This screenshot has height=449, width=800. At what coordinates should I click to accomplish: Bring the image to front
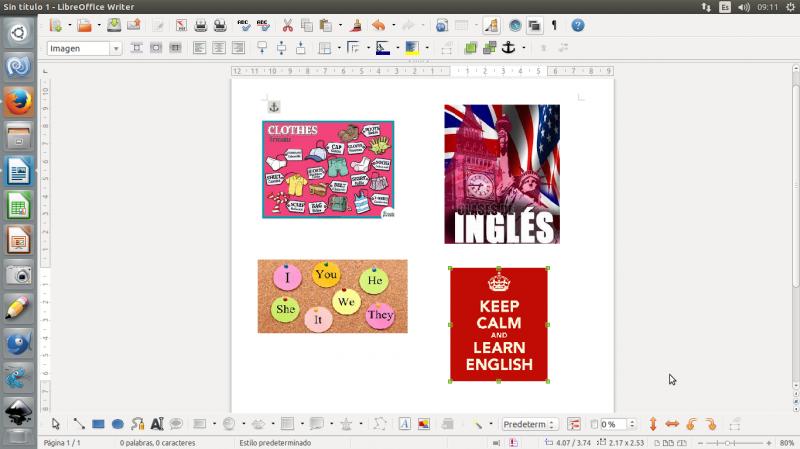470,48
